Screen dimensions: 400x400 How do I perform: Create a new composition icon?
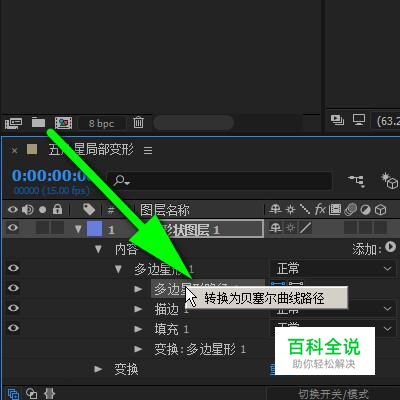pos(63,123)
